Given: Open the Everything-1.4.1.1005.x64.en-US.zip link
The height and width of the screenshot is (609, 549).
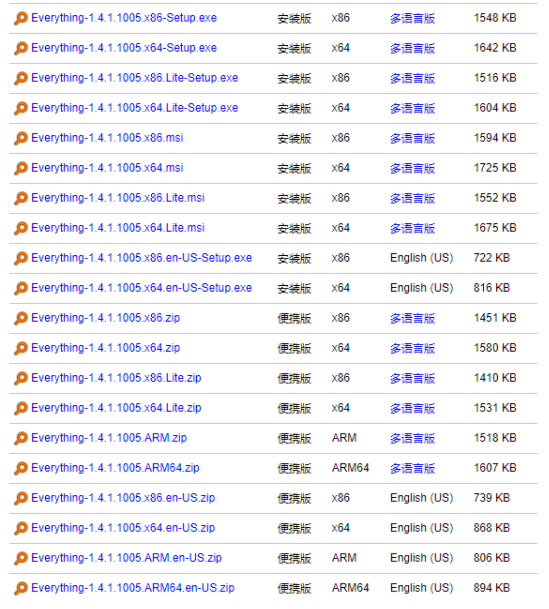Looking at the screenshot, I should [x=123, y=528].
